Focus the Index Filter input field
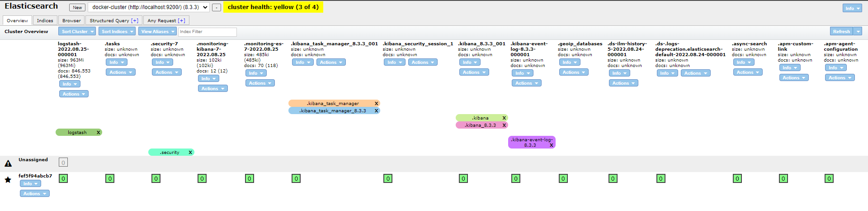The width and height of the screenshot is (868, 211). [x=208, y=32]
